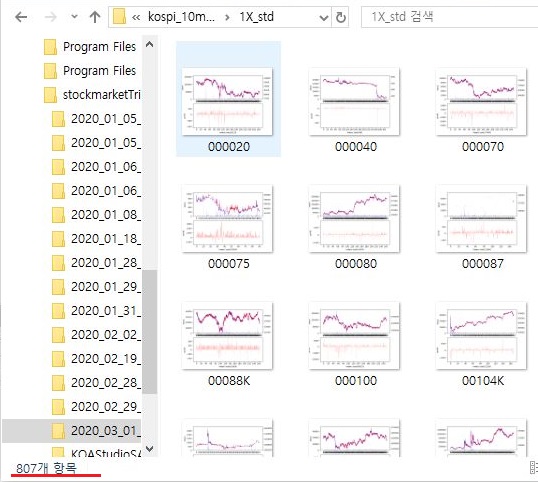Select the 000080 chart thumbnail

click(354, 219)
